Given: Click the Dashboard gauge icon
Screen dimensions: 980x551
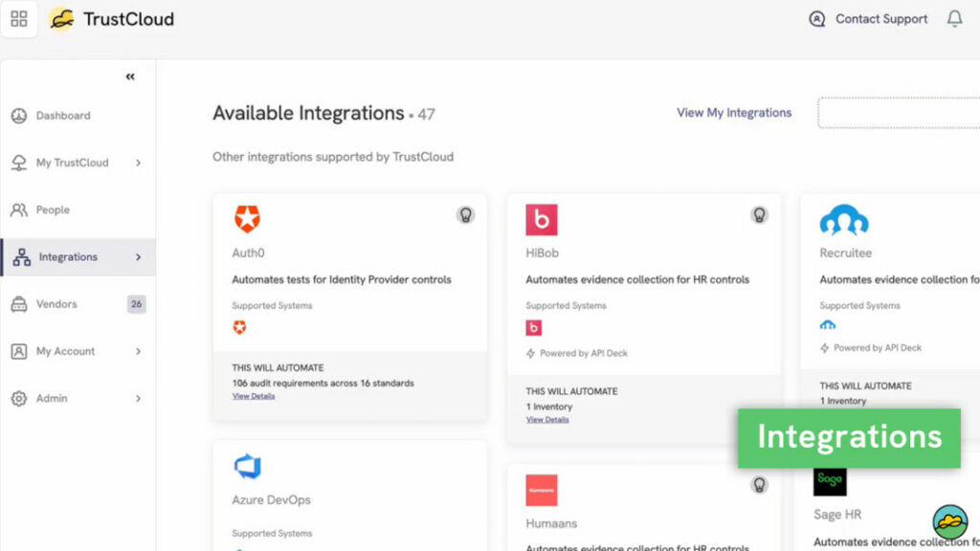Looking at the screenshot, I should click(x=19, y=116).
